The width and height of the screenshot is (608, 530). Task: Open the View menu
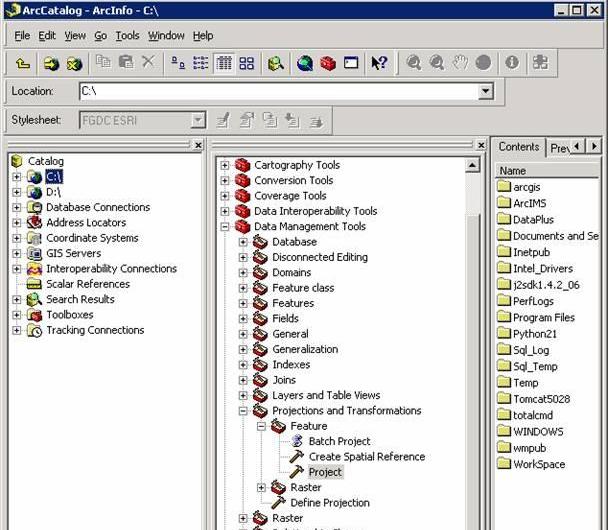[x=75, y=36]
